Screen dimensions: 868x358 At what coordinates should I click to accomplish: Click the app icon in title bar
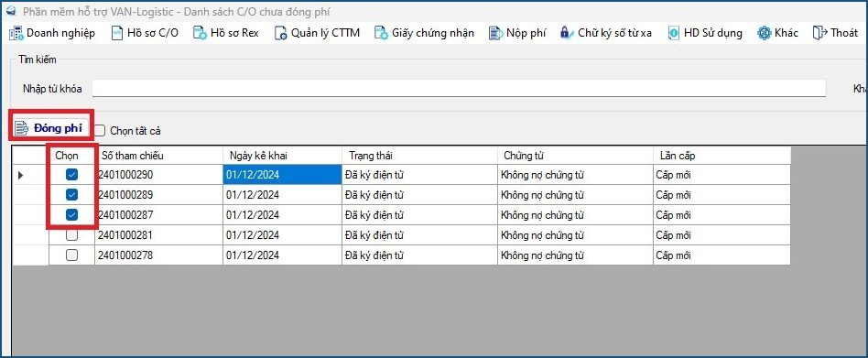pyautogui.click(x=10, y=12)
